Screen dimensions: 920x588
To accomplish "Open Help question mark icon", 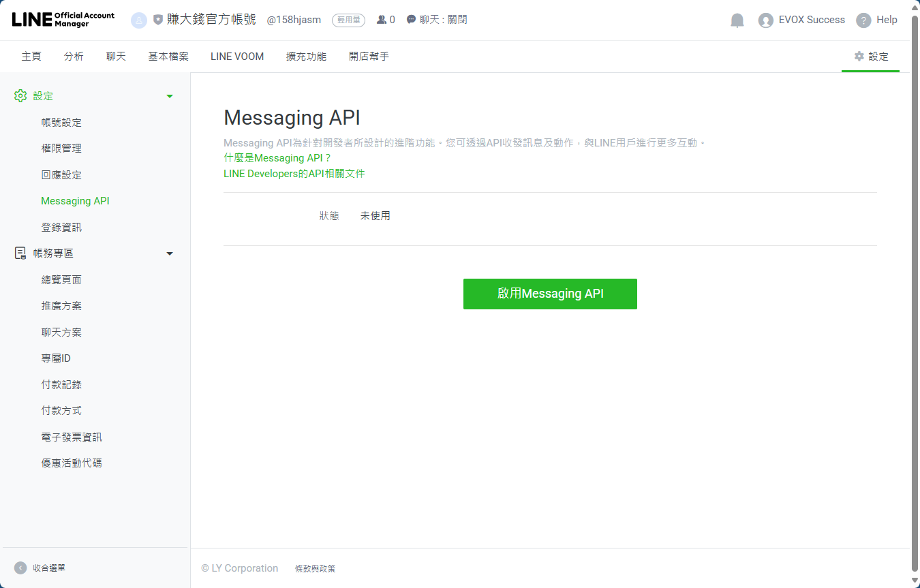I will [x=863, y=20].
